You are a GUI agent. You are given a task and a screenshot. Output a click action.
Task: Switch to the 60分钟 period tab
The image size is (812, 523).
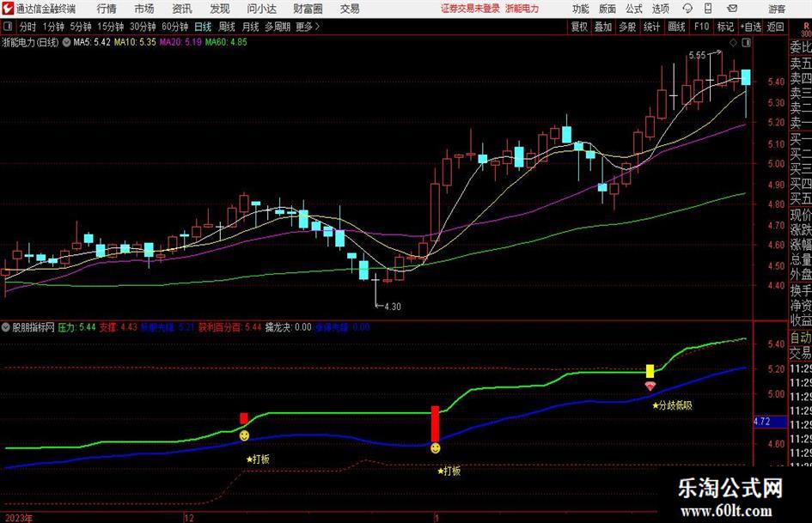[174, 27]
